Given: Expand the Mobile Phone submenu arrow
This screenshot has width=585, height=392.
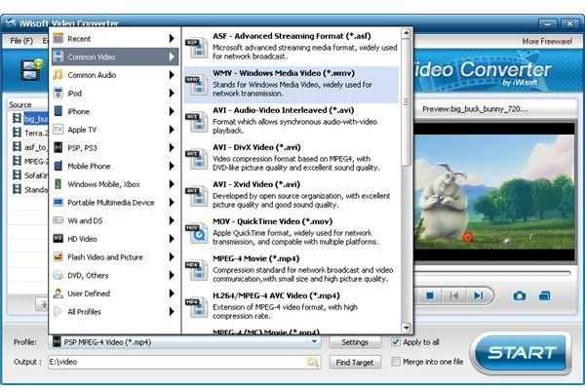Looking at the screenshot, I should (x=172, y=166).
